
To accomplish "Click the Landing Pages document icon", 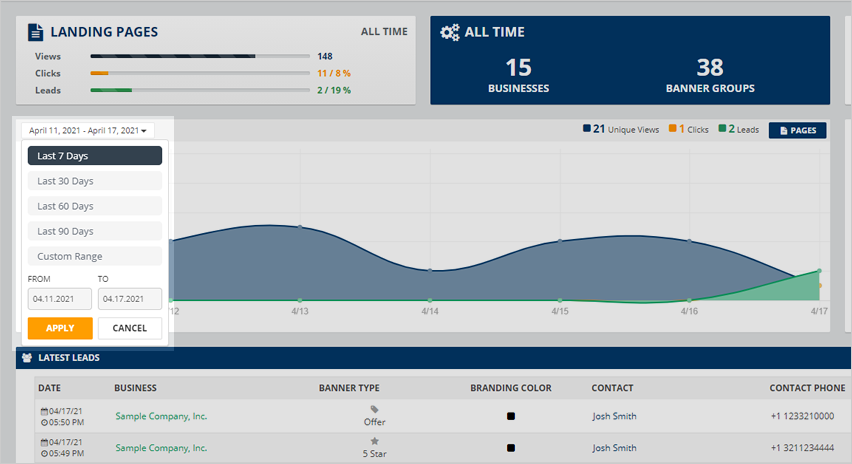I will pos(36,32).
